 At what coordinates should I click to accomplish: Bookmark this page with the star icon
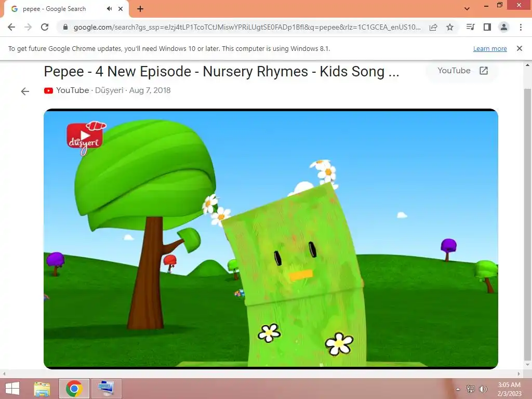point(450,27)
